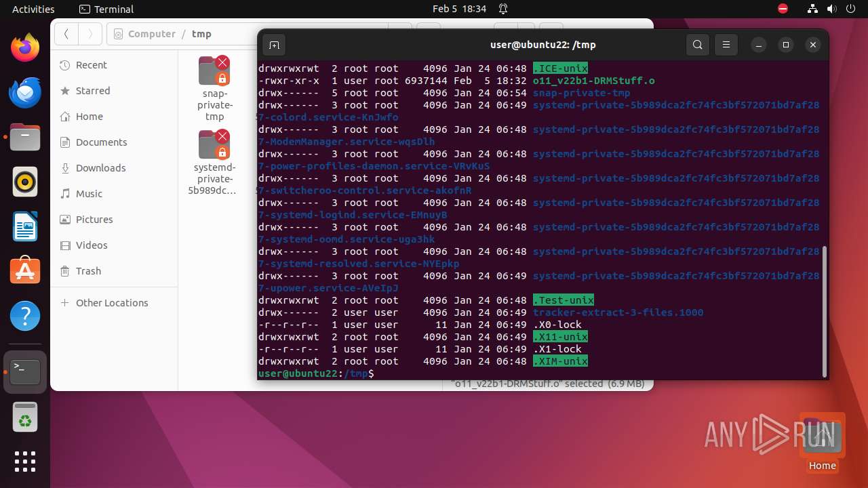
Task: Open the Terminal app menu in top bar
Action: [x=106, y=9]
